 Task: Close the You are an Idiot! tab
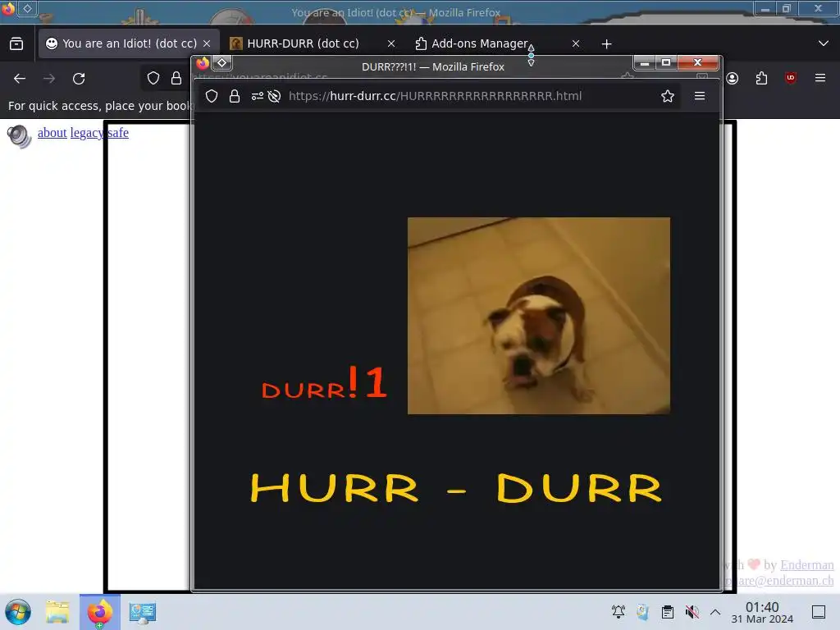click(207, 43)
